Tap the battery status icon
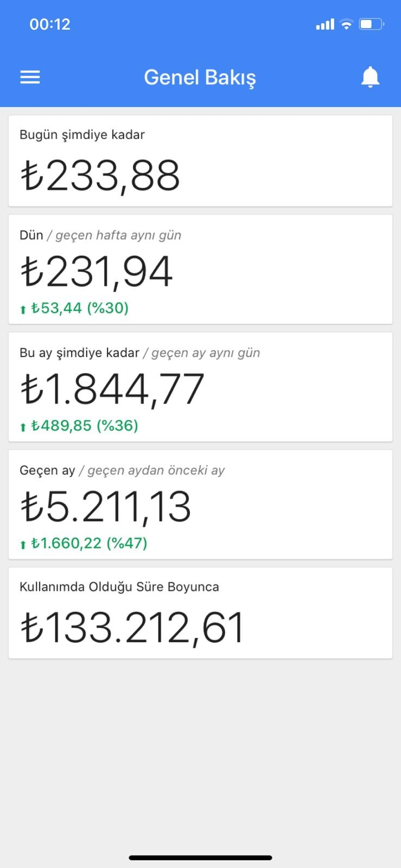401x868 pixels. click(x=372, y=24)
